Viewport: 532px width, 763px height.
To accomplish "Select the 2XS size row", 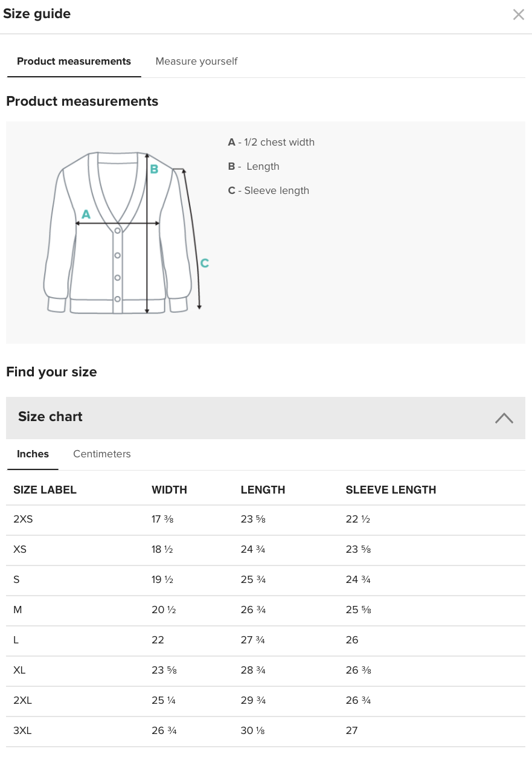I will [x=266, y=520].
